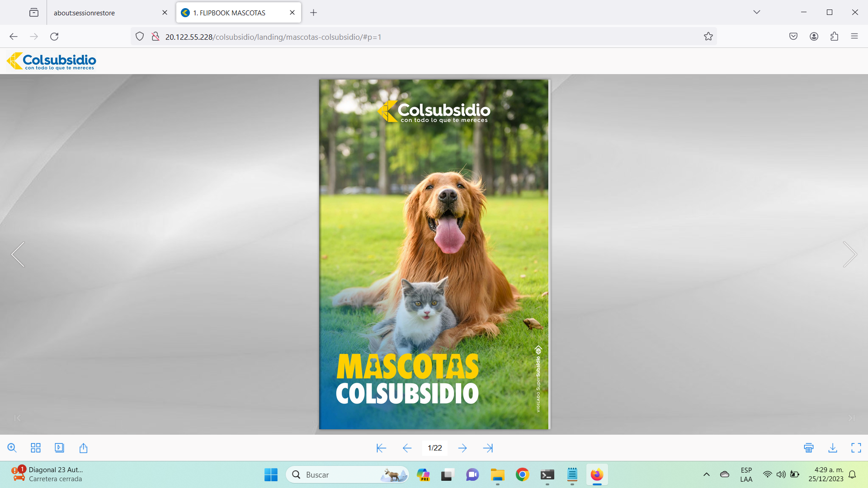Click the 1/22 page number field
The height and width of the screenshot is (488, 868).
[434, 448]
